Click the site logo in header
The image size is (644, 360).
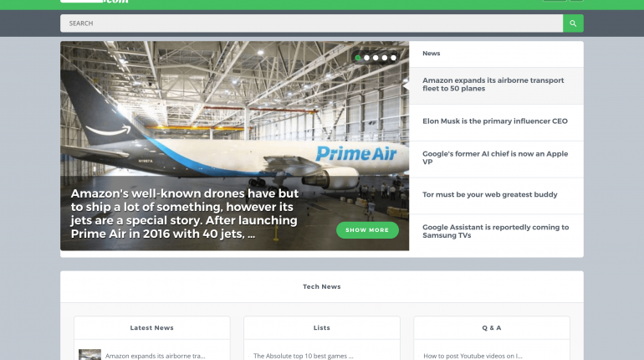95,1
